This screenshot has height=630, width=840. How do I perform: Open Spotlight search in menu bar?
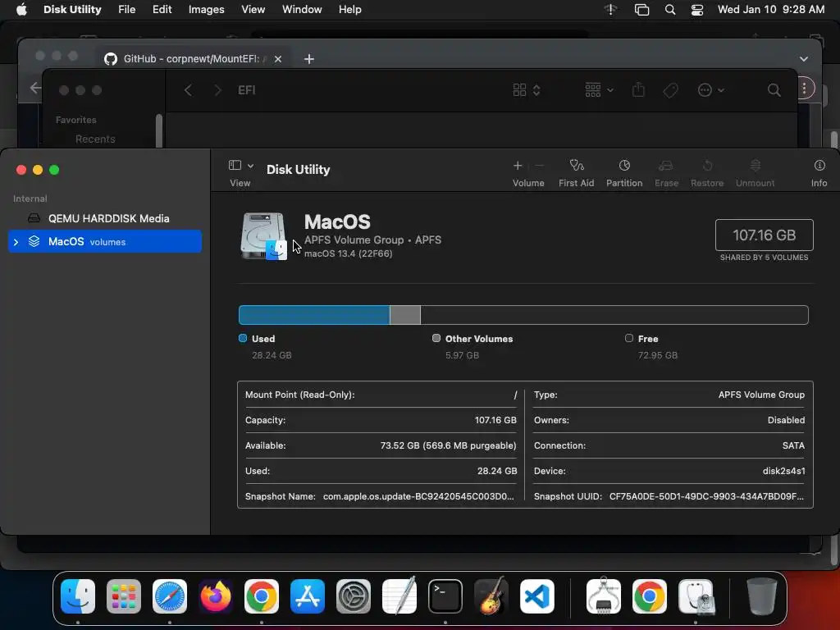[669, 10]
